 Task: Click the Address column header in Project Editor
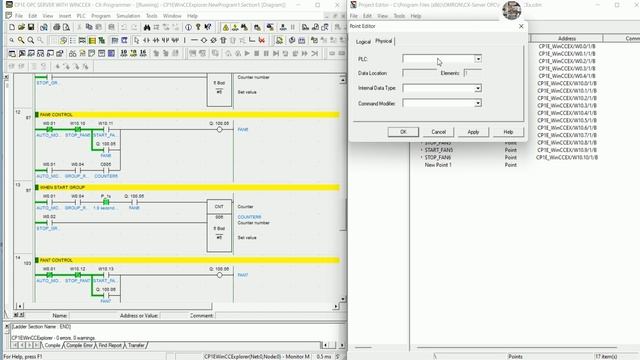[567, 38]
